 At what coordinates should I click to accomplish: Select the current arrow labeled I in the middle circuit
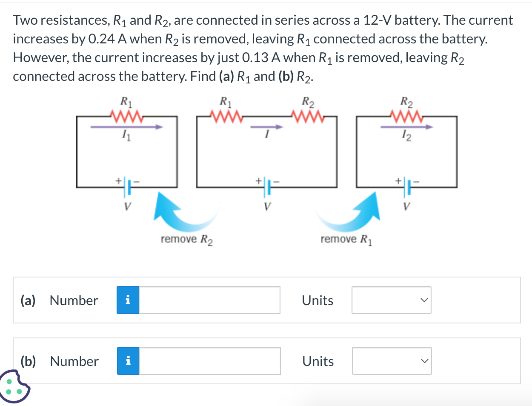tap(266, 126)
